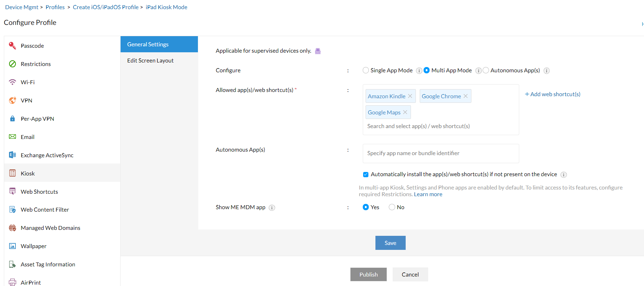Screen dimensions: 644x286
Task: Click the Restrictions icon in sidebar
Action: pos(12,64)
